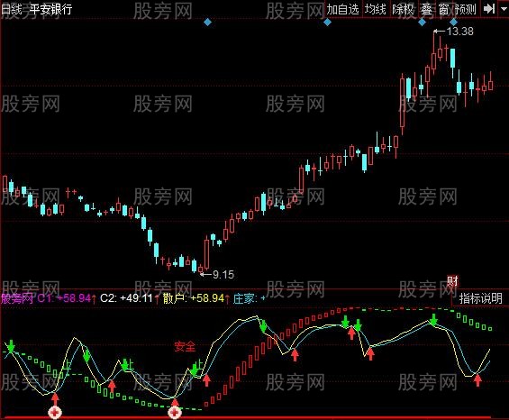The image size is (509, 420).
Task: Click the first blue diamond info marker
Action: pos(208,23)
